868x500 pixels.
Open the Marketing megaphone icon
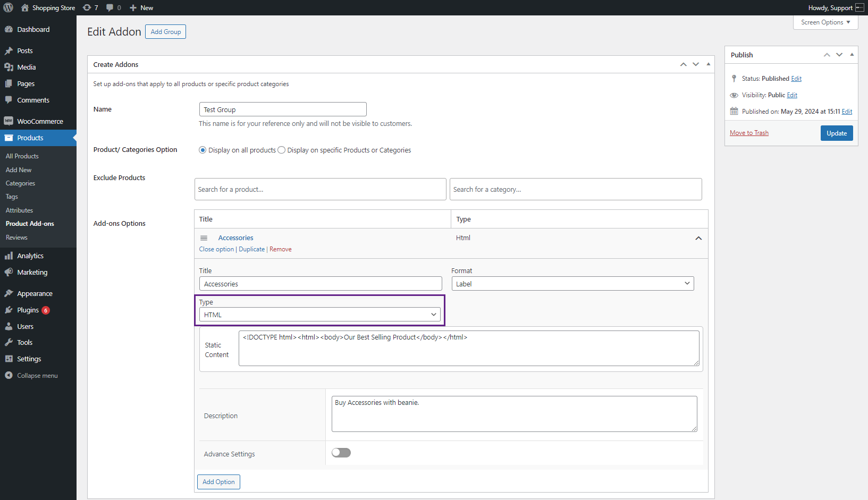pos(9,272)
